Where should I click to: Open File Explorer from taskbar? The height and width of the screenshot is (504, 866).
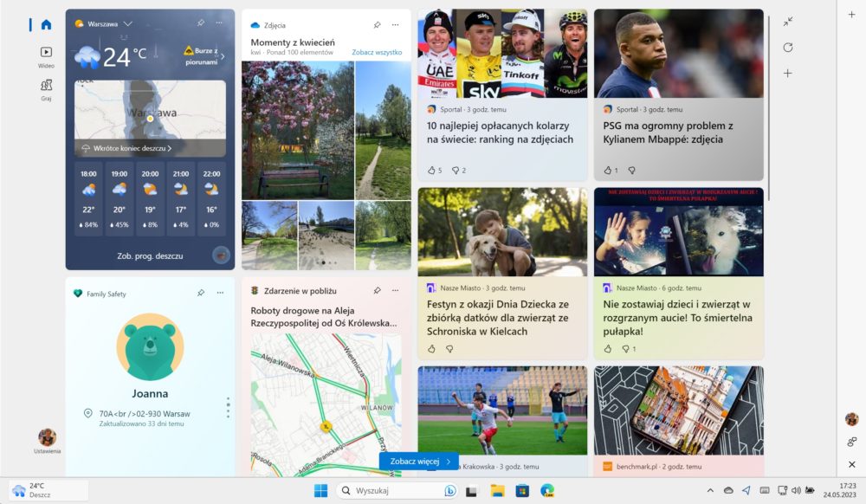click(498, 490)
